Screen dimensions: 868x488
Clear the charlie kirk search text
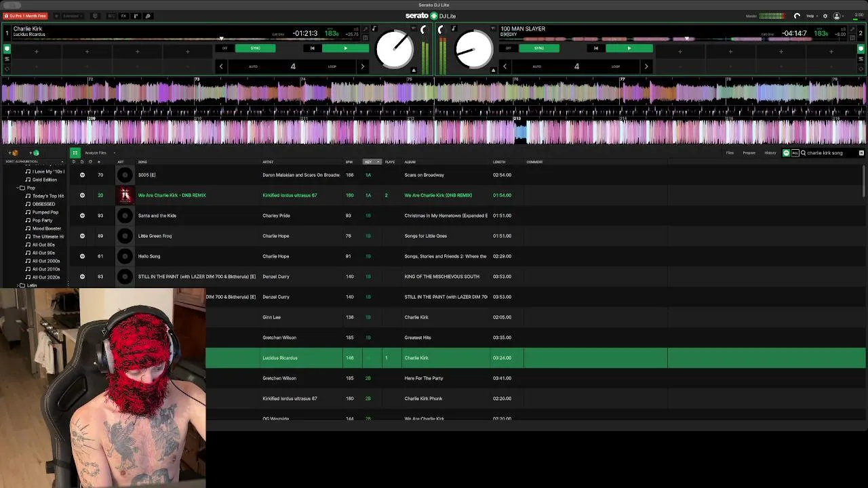pos(862,152)
